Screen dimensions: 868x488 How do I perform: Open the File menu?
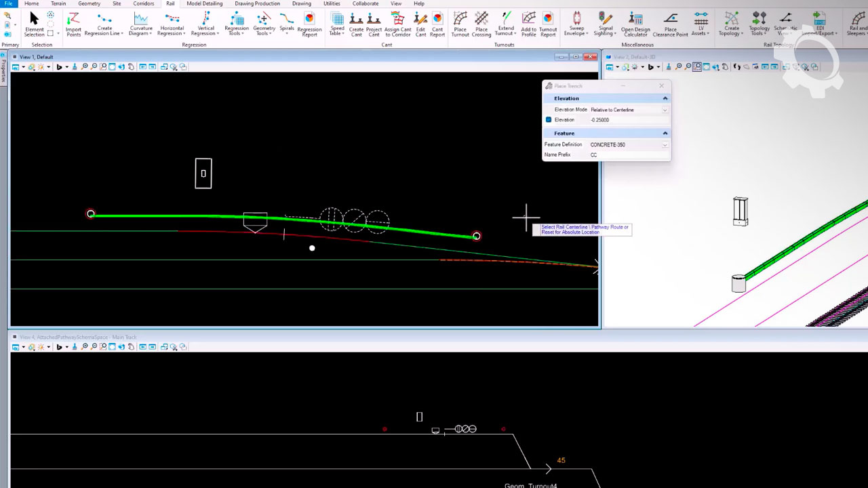pos(8,3)
